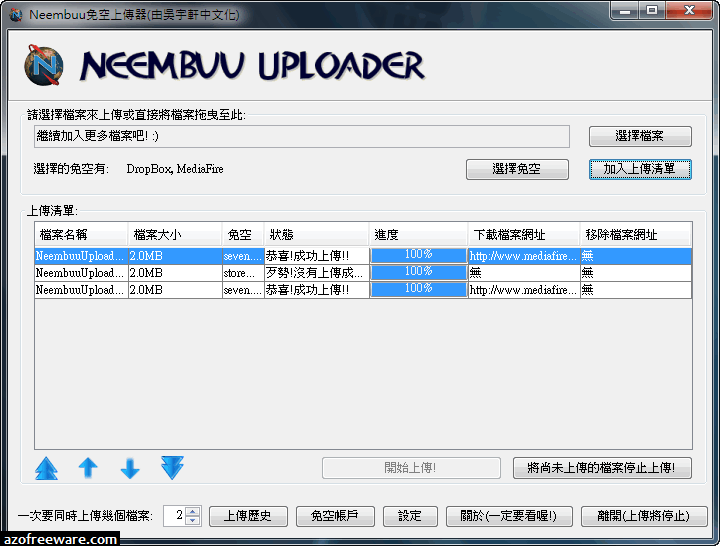The image size is (720, 546).
Task: Click second row 100% progress bar
Action: pyautogui.click(x=418, y=272)
